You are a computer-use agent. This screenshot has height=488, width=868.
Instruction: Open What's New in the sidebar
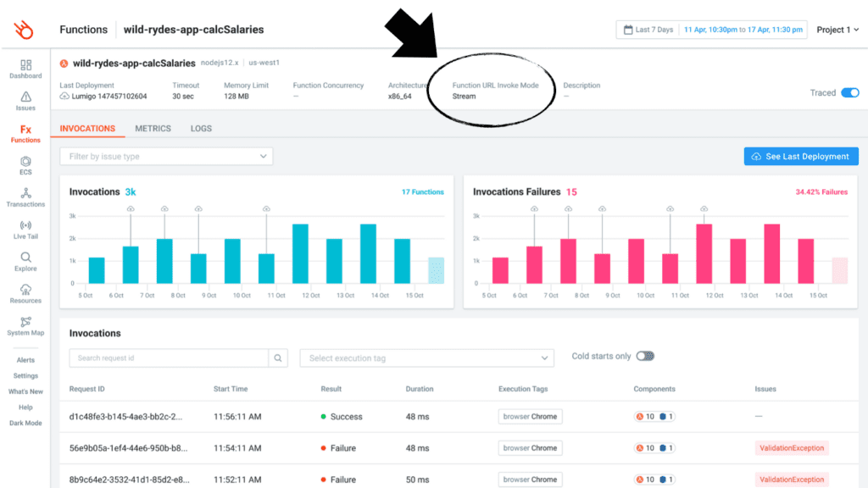25,391
